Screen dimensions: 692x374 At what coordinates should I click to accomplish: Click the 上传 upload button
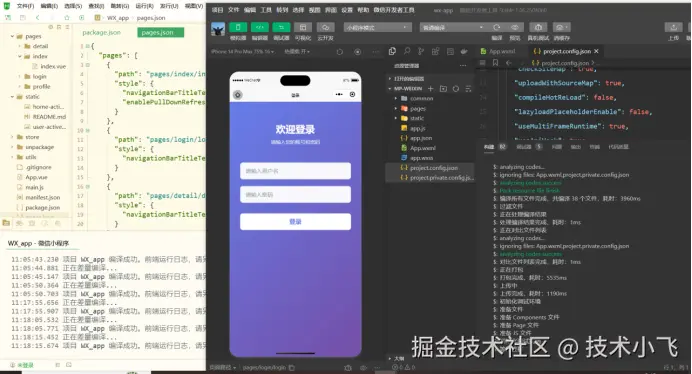673,27
